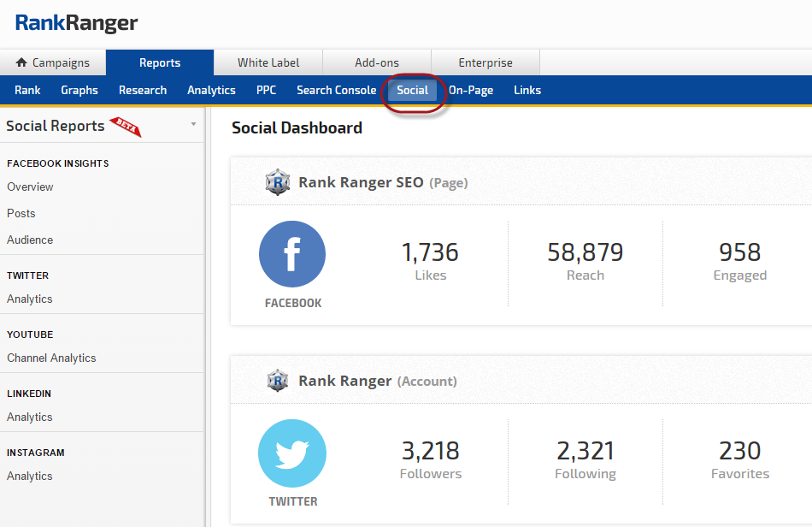812x527 pixels.
Task: Click the Rank Ranger account badge icon
Action: (x=278, y=381)
